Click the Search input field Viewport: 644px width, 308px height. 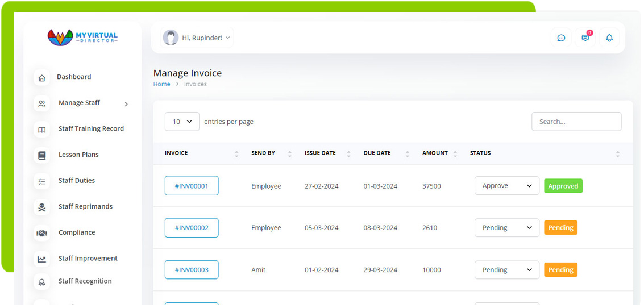point(576,122)
